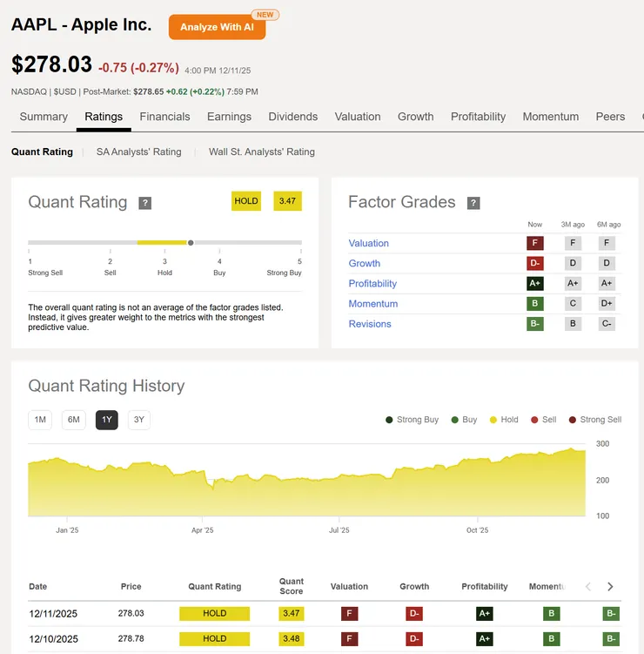The width and height of the screenshot is (644, 654).
Task: Select 1M chart range
Action: (40, 420)
